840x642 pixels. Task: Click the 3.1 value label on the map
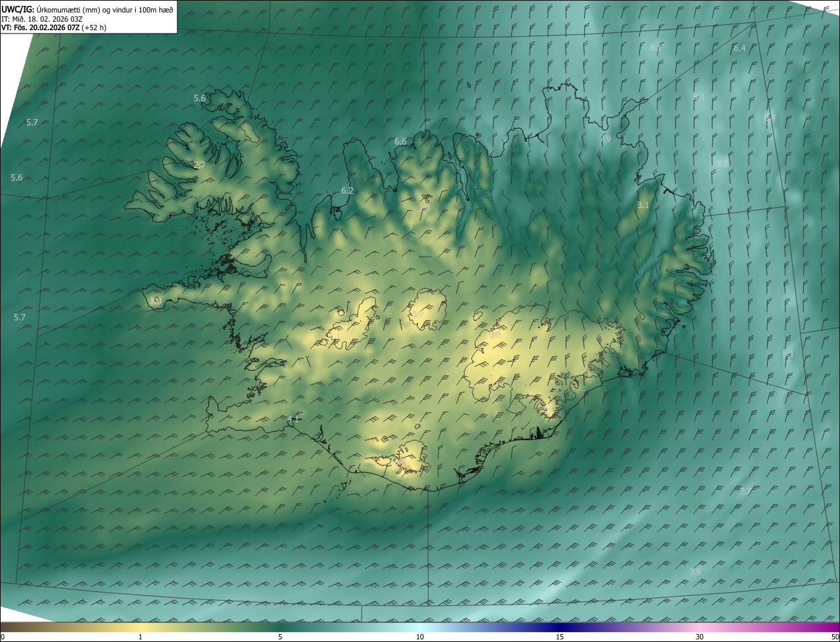[643, 205]
